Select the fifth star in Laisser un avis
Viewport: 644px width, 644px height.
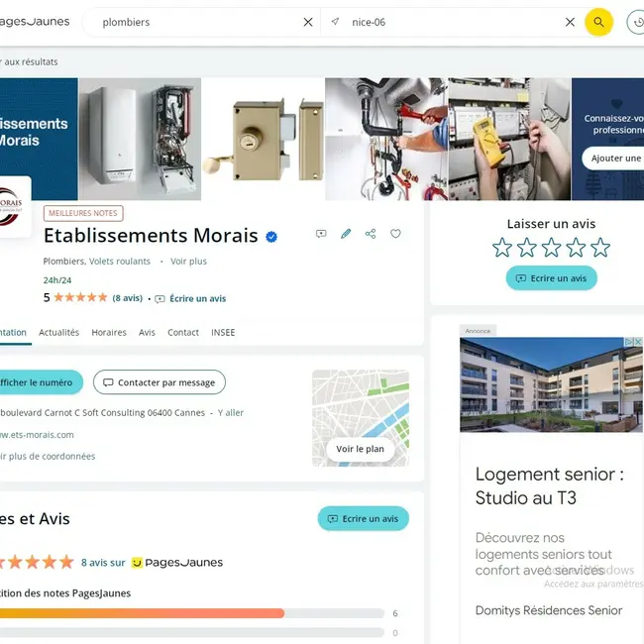(x=600, y=248)
